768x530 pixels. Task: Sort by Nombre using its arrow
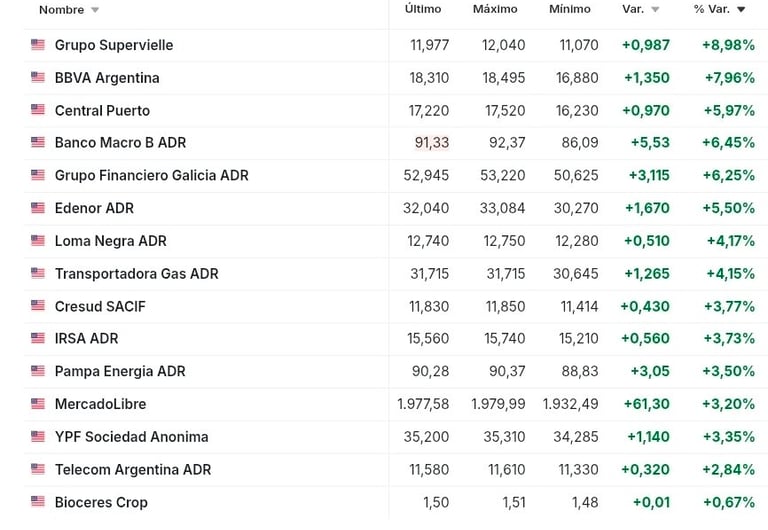95,10
